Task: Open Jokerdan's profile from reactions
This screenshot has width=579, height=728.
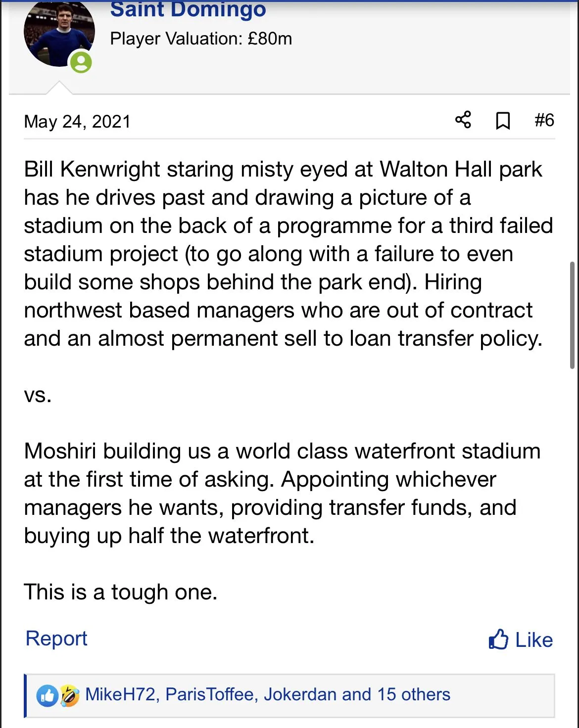Action: point(300,694)
